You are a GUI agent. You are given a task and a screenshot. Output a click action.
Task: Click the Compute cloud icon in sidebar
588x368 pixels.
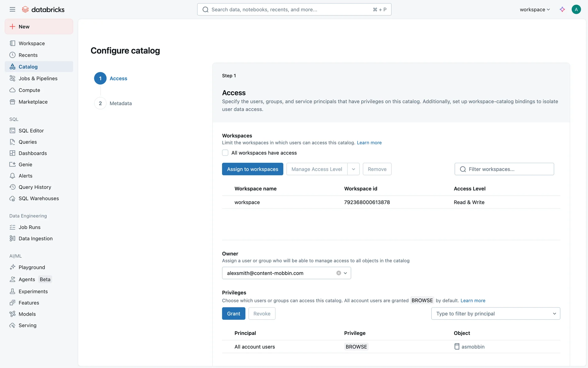[12, 90]
